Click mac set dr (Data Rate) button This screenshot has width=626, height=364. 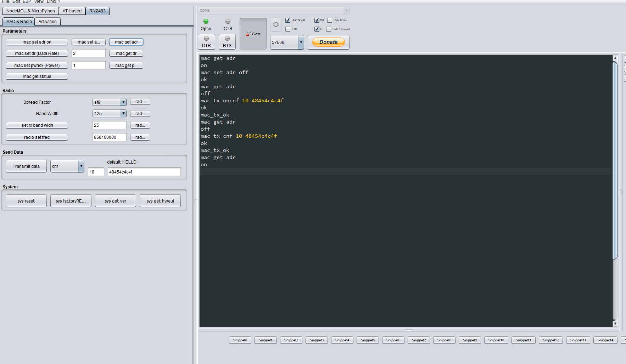coord(37,53)
